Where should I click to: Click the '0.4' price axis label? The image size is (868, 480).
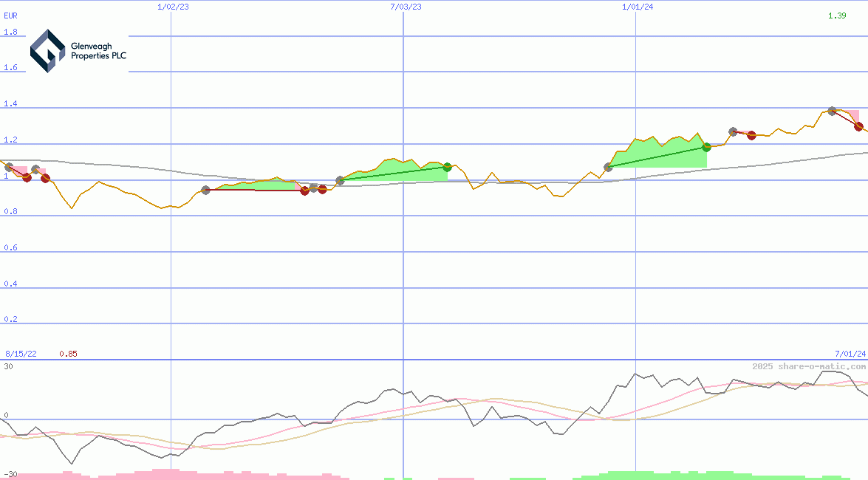[10, 284]
